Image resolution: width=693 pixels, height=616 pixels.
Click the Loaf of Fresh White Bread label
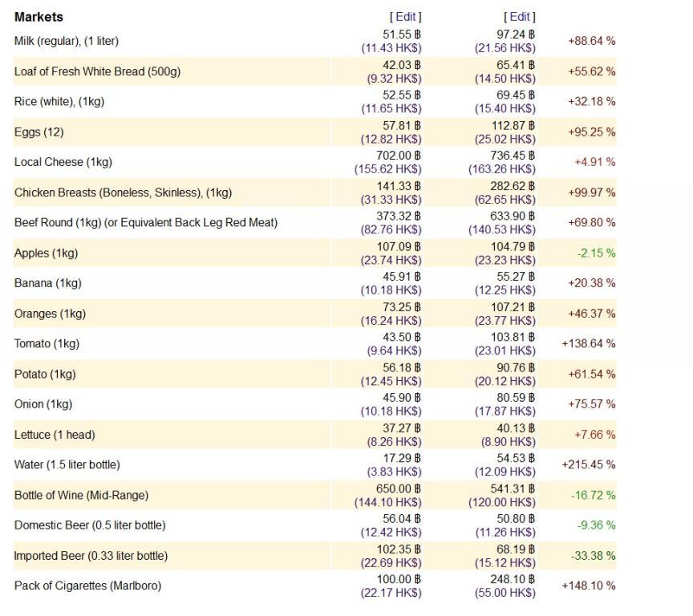(97, 71)
